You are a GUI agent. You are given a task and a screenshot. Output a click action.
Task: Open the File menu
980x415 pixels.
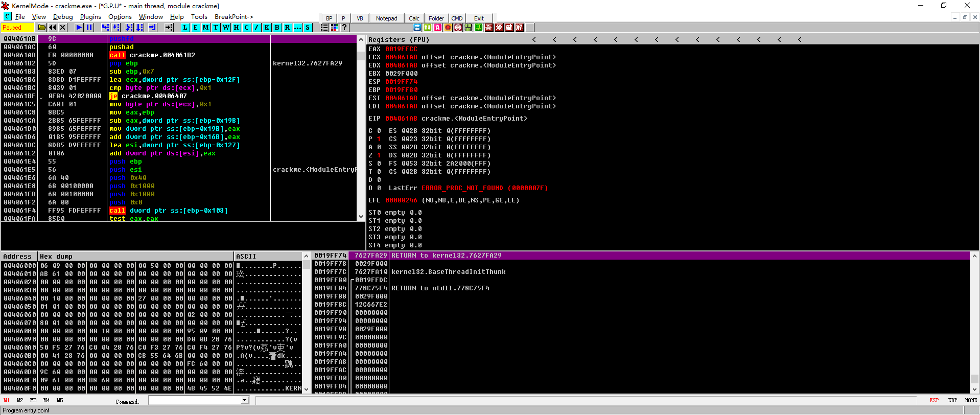(20, 17)
